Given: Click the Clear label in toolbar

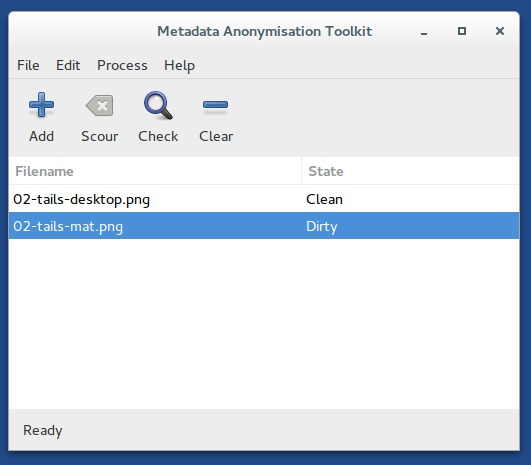Looking at the screenshot, I should pos(216,136).
